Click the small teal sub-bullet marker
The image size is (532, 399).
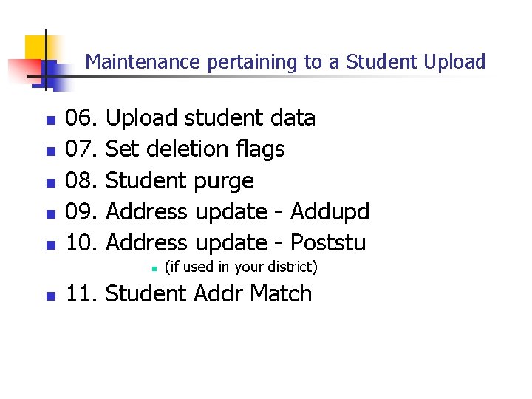pos(154,269)
